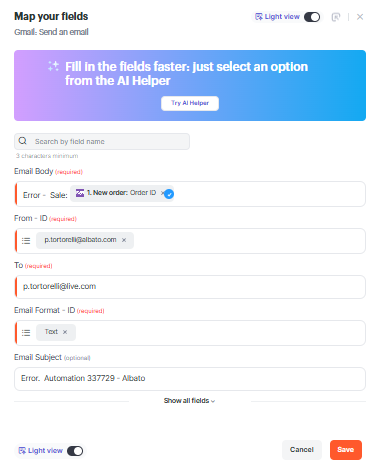Open the list icon in Email Format field
The height and width of the screenshot is (469, 377).
tap(26, 333)
